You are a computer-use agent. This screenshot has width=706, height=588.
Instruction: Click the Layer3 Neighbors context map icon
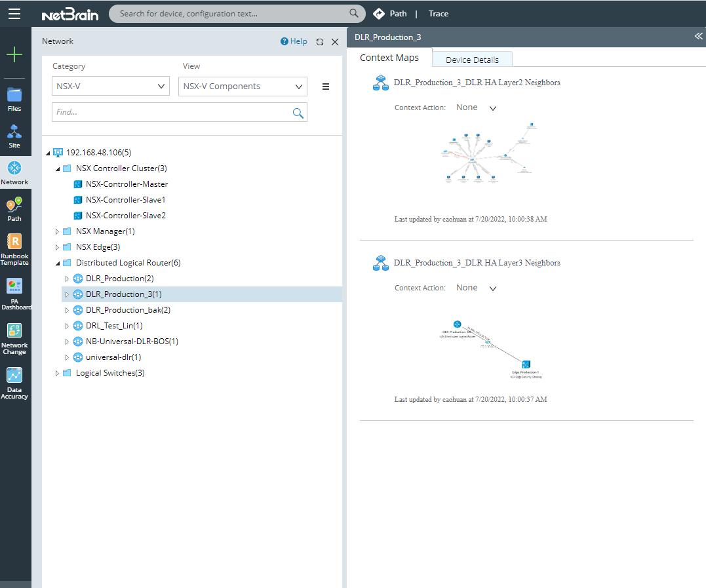point(381,263)
